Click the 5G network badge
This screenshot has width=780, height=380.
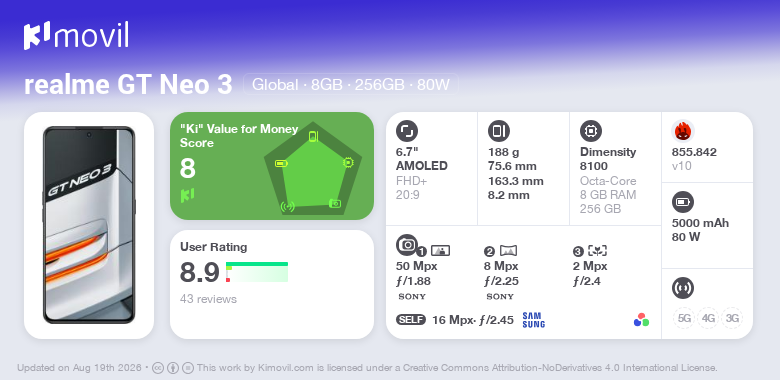[684, 318]
